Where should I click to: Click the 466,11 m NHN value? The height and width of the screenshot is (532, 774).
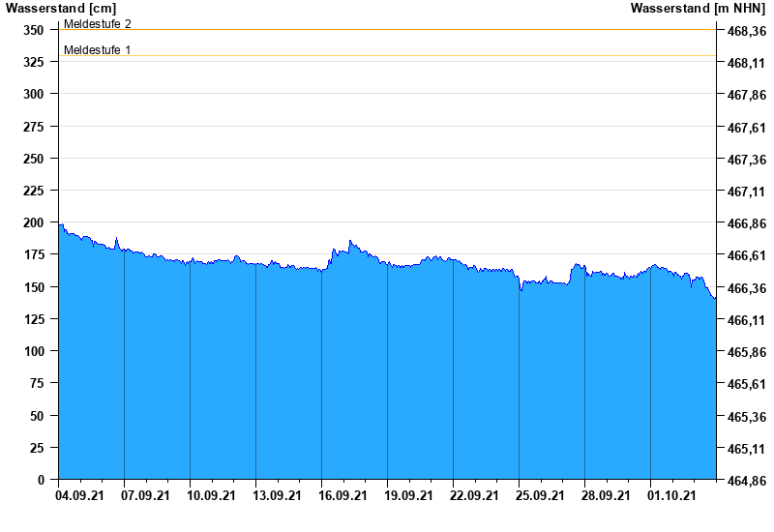[747, 320]
